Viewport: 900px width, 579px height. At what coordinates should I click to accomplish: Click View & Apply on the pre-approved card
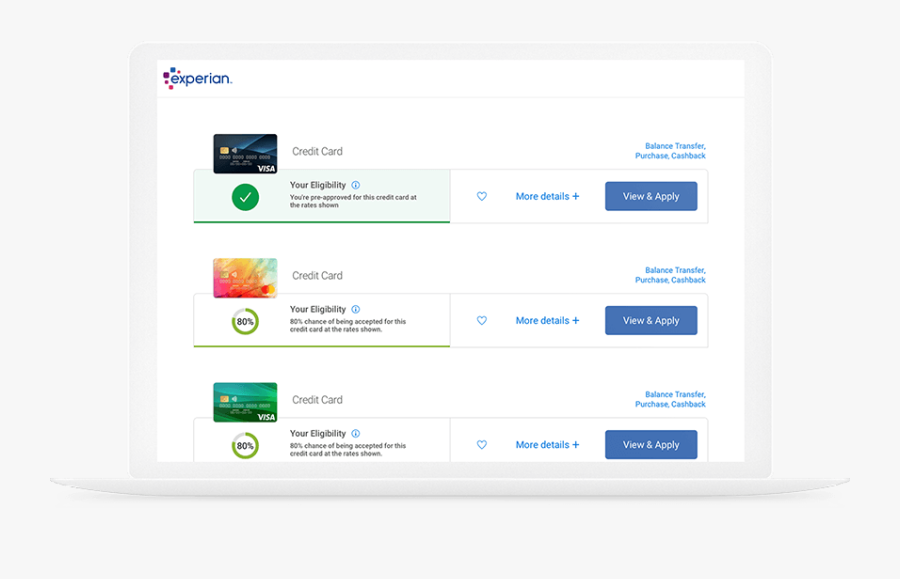point(651,196)
